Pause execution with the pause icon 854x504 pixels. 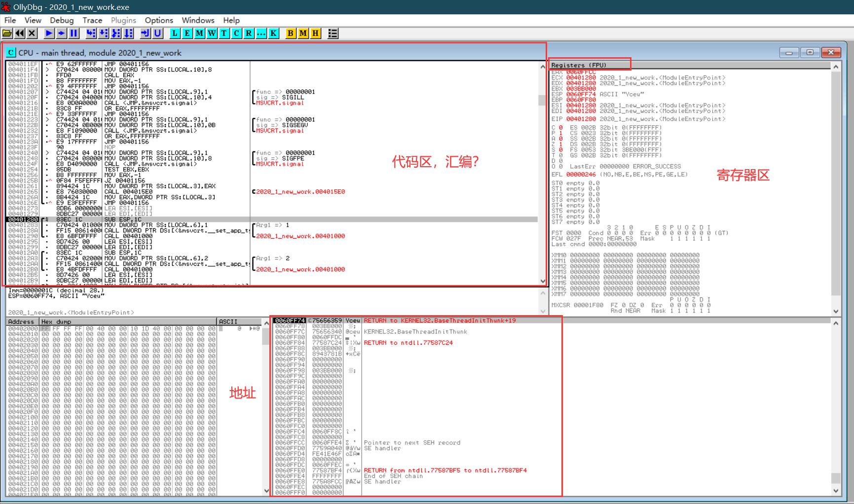point(74,33)
